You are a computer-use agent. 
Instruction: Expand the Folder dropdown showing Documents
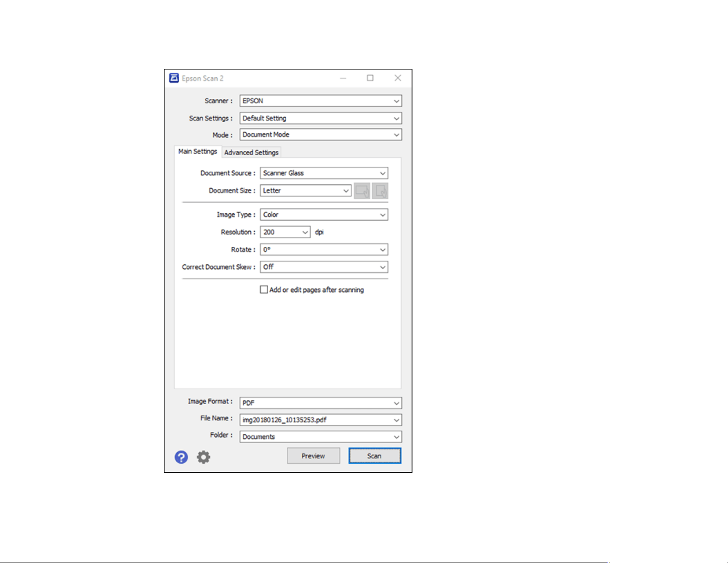coord(321,437)
